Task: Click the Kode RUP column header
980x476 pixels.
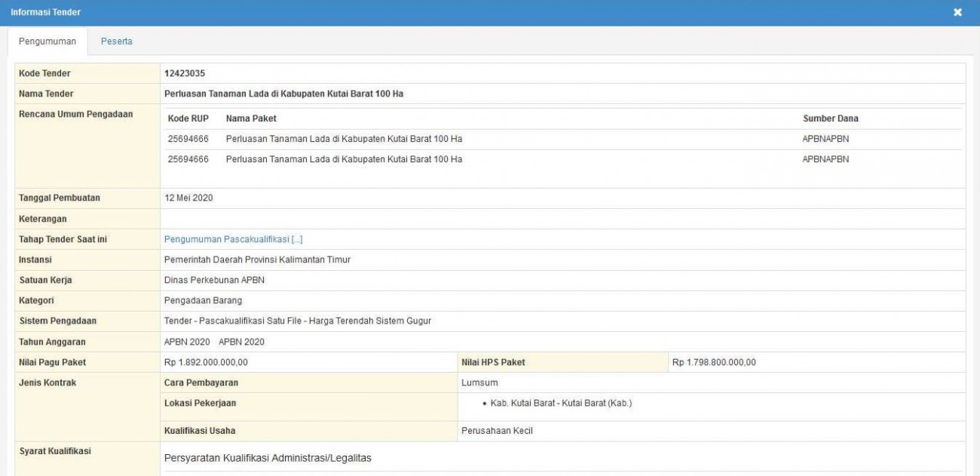Action: [x=188, y=118]
